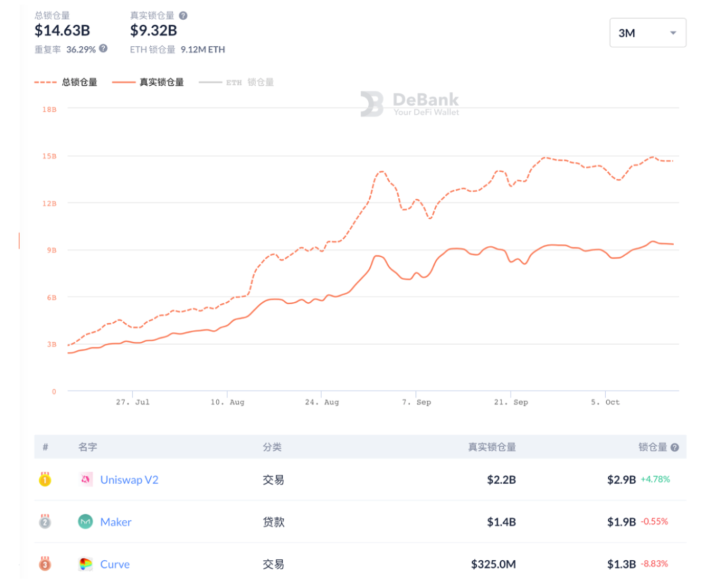Click Uniswap V2's green +4.78% change value
Image resolution: width=720 pixels, height=588 pixels.
657,479
